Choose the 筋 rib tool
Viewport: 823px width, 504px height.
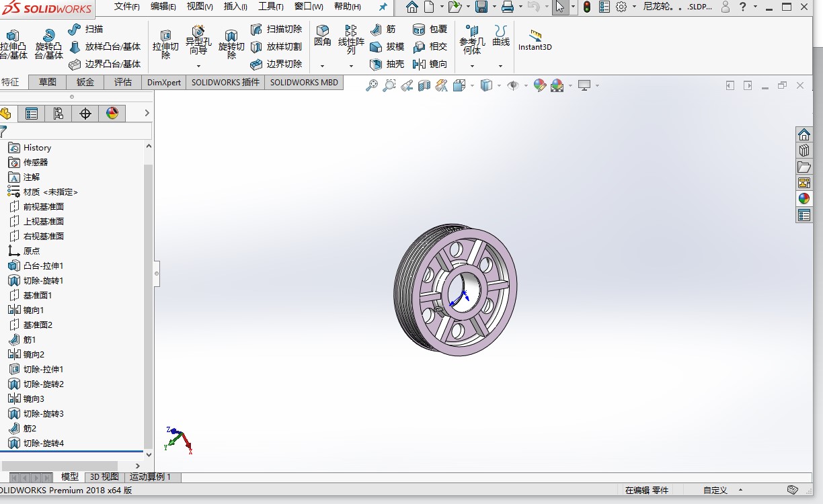pyautogui.click(x=383, y=30)
